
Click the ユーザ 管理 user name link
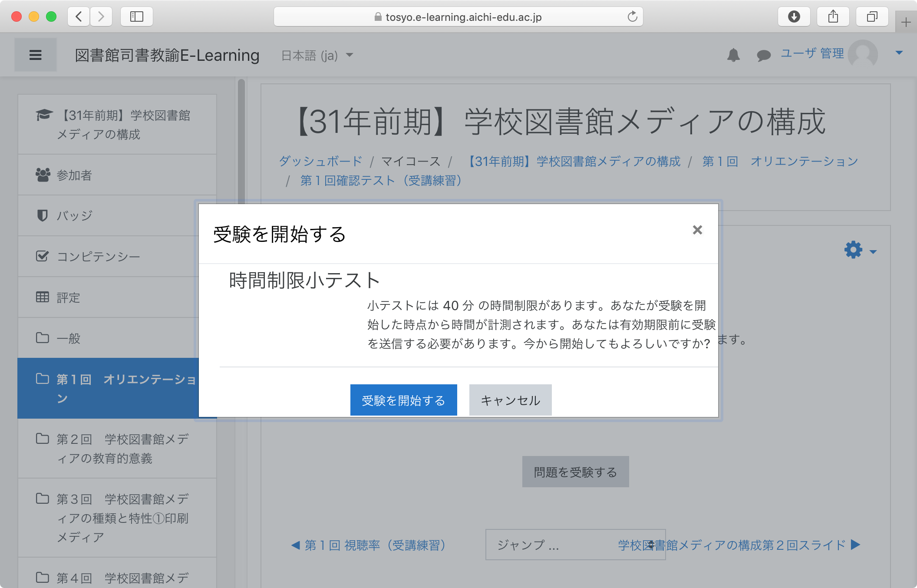[x=812, y=53]
